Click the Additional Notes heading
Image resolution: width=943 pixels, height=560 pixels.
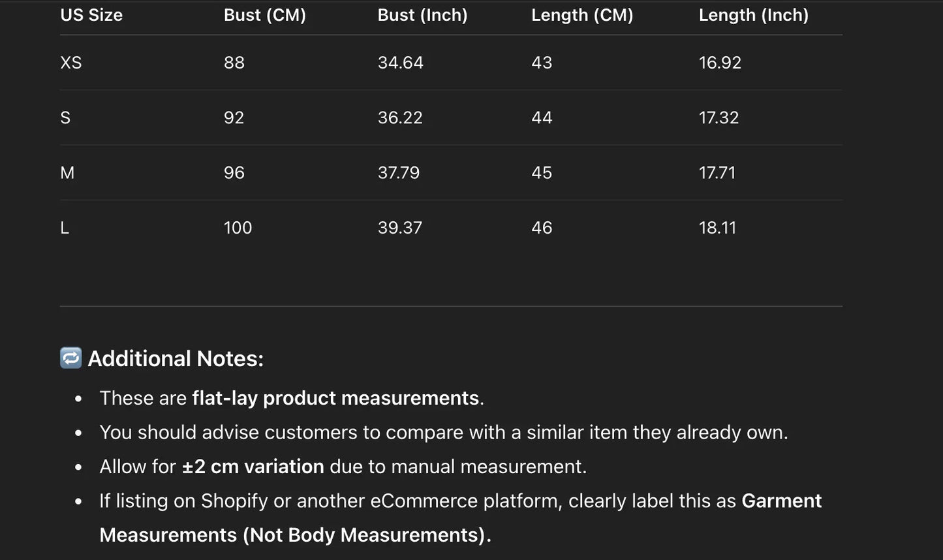click(176, 358)
